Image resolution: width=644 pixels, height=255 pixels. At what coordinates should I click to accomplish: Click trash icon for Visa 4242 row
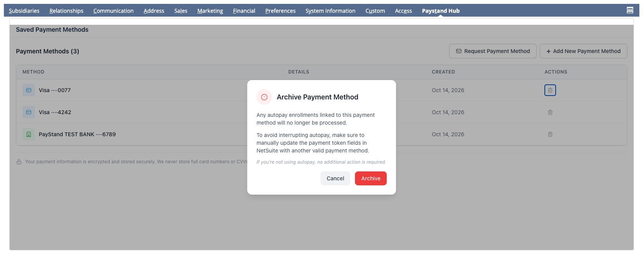click(550, 112)
